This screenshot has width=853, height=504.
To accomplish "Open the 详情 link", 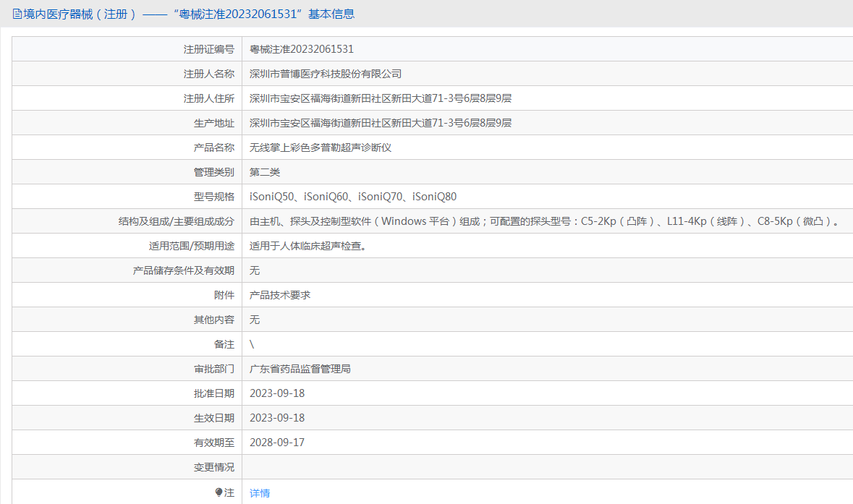I will (x=260, y=493).
